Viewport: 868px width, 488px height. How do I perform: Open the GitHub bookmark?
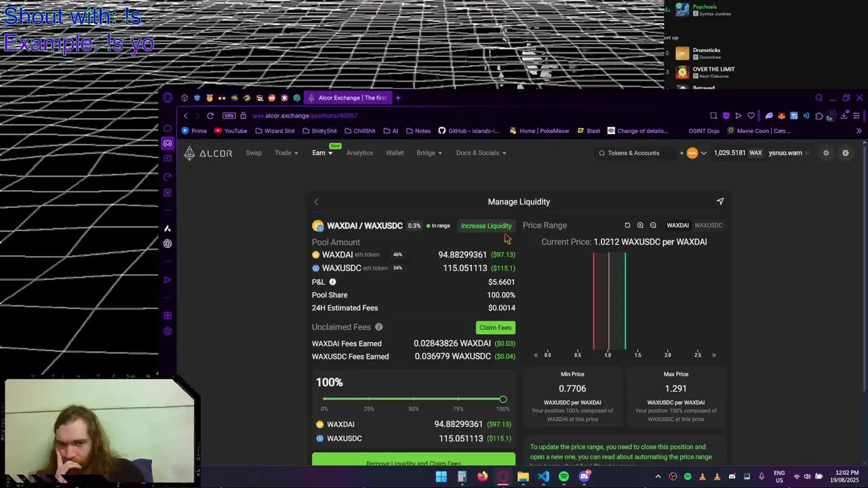click(x=469, y=131)
